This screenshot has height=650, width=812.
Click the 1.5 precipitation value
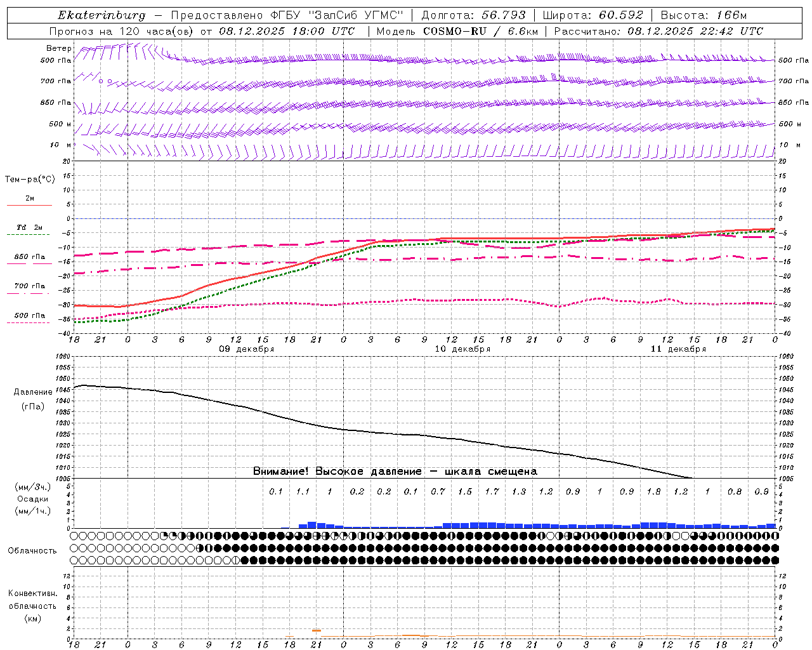tap(464, 491)
